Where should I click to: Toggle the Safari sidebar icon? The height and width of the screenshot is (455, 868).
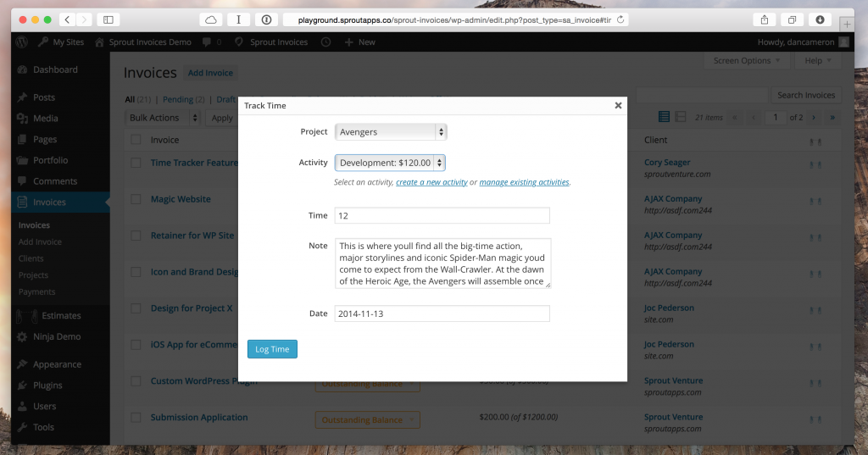108,20
